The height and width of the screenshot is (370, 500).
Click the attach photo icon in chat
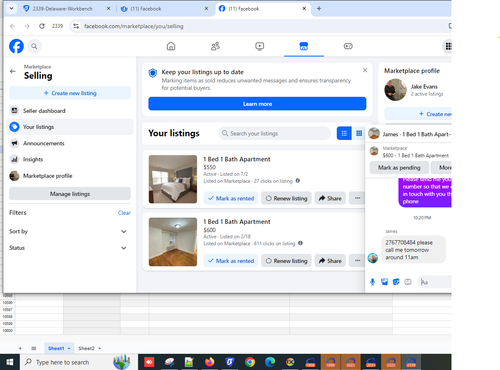pos(384,282)
